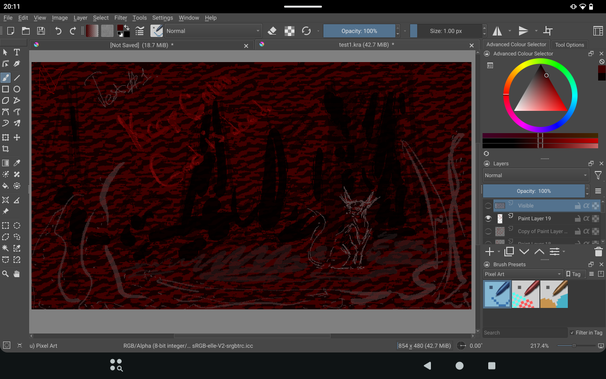
Task: Open an existing document from toolbar
Action: [x=26, y=31]
